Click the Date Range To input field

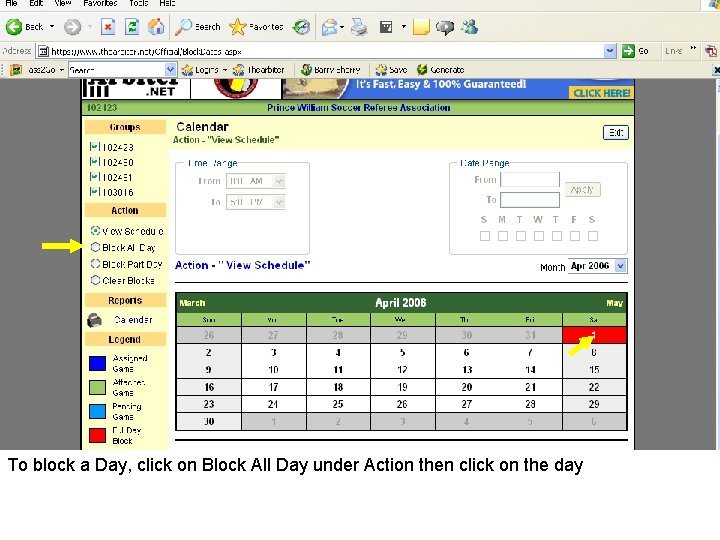tap(530, 200)
